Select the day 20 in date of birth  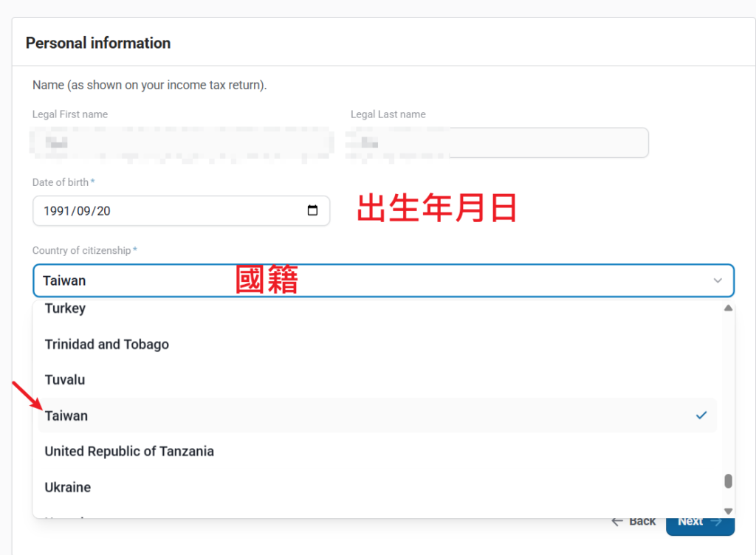tap(103, 211)
